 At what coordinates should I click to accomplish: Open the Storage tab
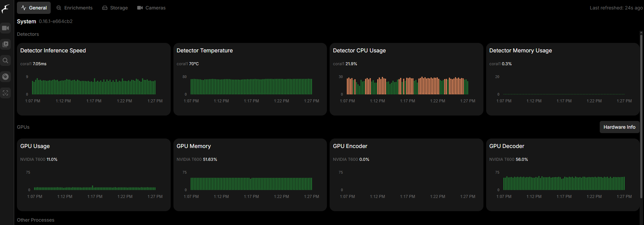(115, 8)
